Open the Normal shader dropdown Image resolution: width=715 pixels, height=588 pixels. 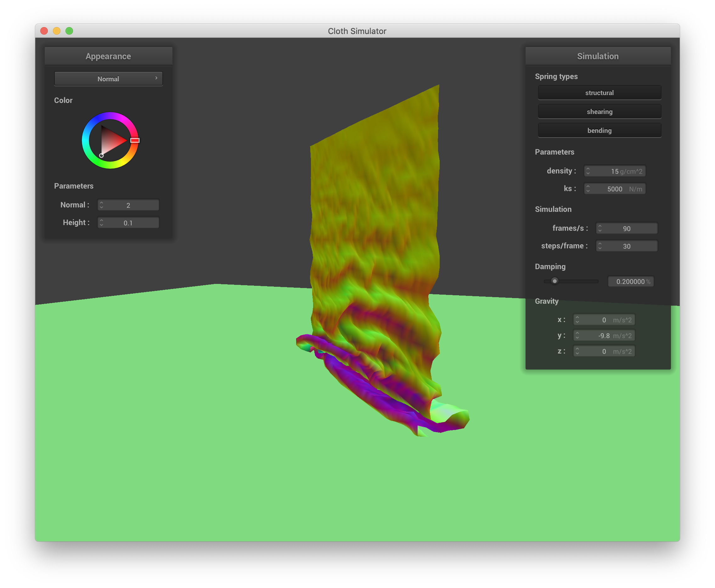108,79
